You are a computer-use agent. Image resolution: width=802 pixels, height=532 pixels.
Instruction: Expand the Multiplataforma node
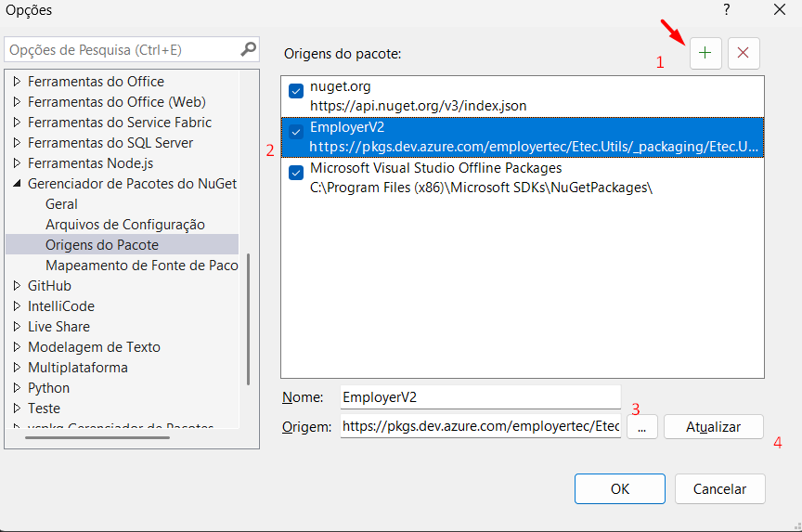tap(17, 368)
